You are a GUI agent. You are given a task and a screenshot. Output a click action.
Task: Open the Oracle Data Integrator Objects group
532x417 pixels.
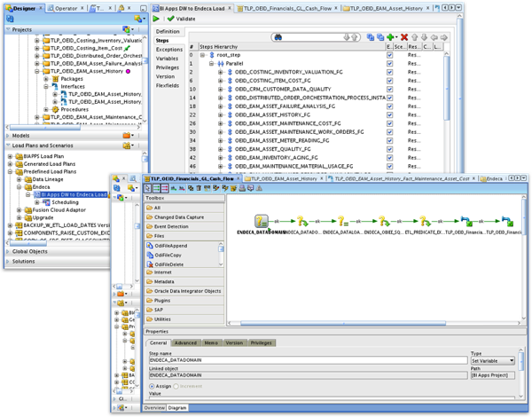pyautogui.click(x=184, y=291)
